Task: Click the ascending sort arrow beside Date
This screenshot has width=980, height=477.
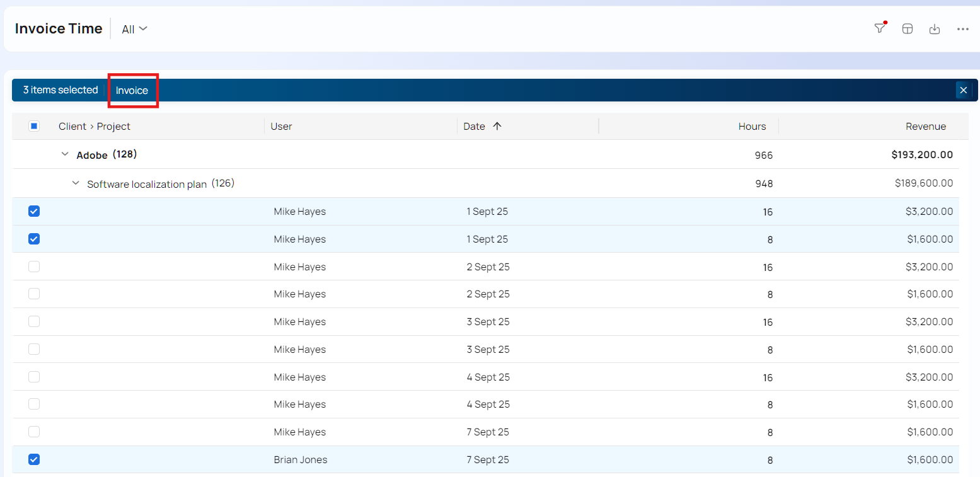Action: click(x=497, y=126)
